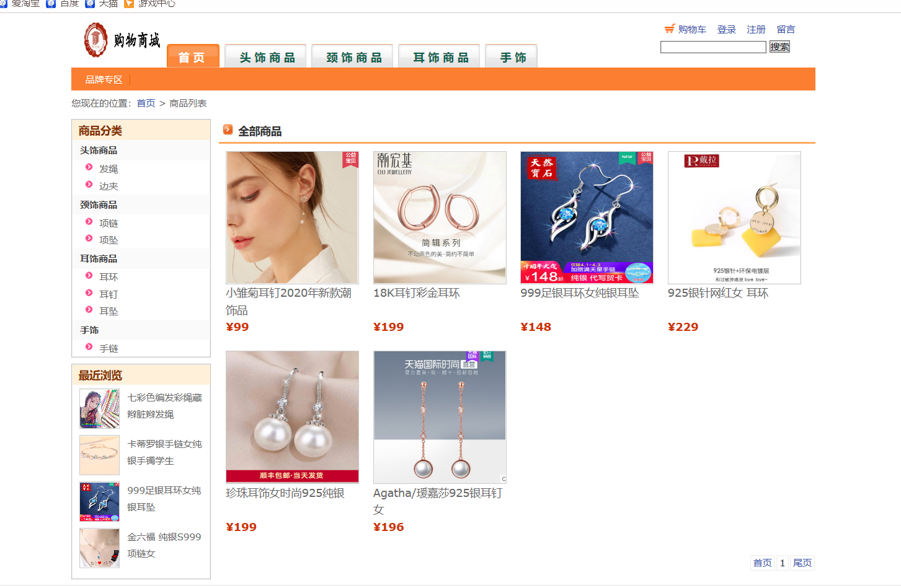Screen dimensions: 901x588
Task: Open the 18K耳钉彩金耳环 product image
Action: coord(440,217)
